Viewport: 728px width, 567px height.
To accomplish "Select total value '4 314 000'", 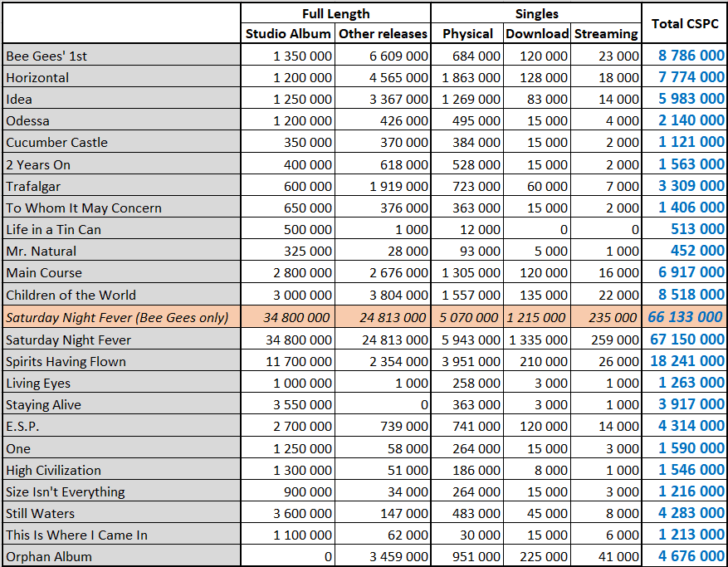I will pyautogui.click(x=691, y=425).
